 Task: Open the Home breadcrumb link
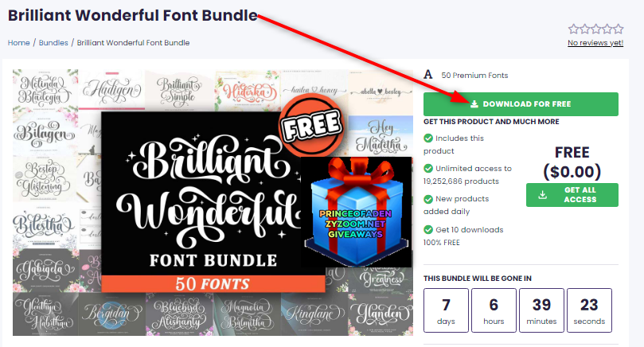(18, 43)
